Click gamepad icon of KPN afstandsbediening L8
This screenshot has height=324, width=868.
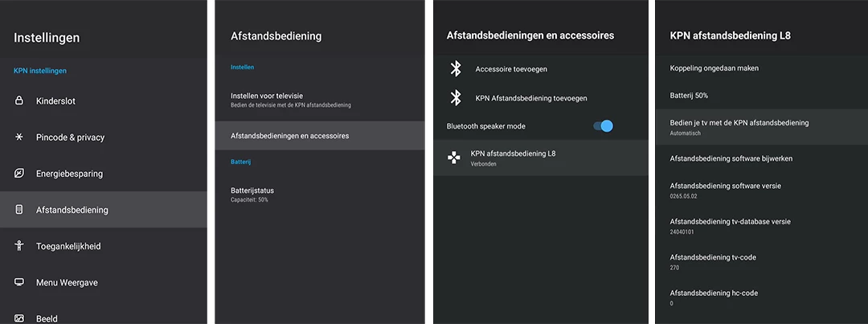click(454, 158)
